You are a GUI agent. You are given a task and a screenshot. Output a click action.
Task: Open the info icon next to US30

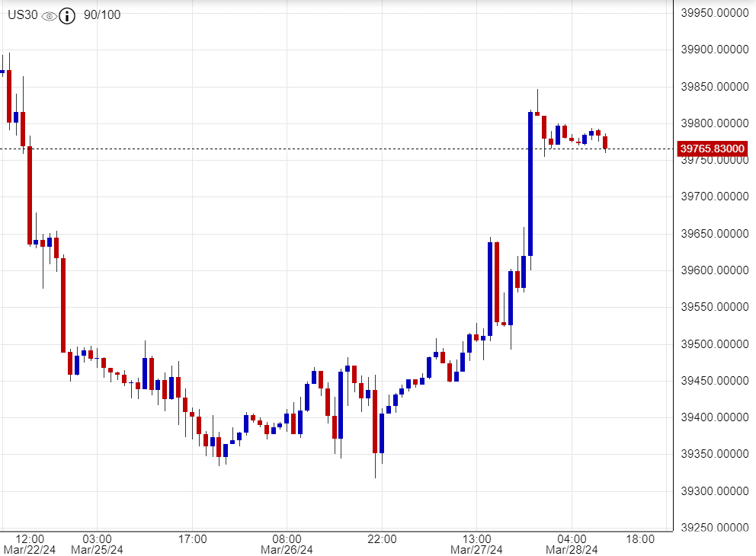[x=68, y=15]
